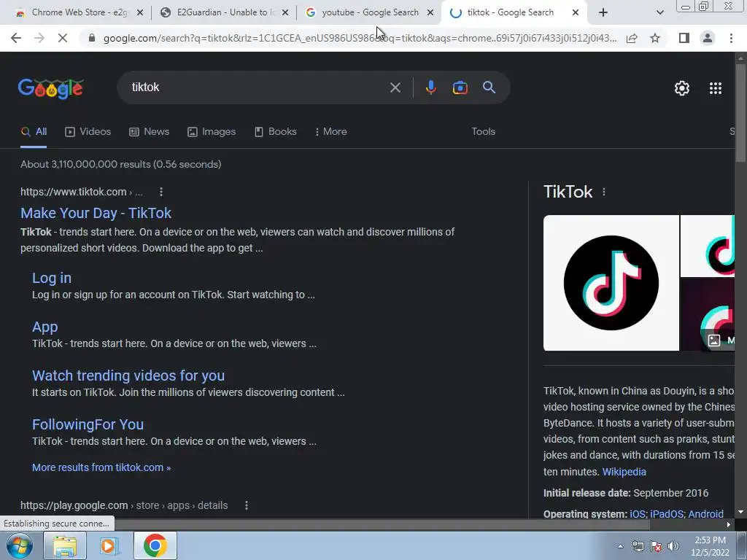Image resolution: width=747 pixels, height=560 pixels.
Task: Click the vertical page scrollbar thumb
Action: [740, 112]
